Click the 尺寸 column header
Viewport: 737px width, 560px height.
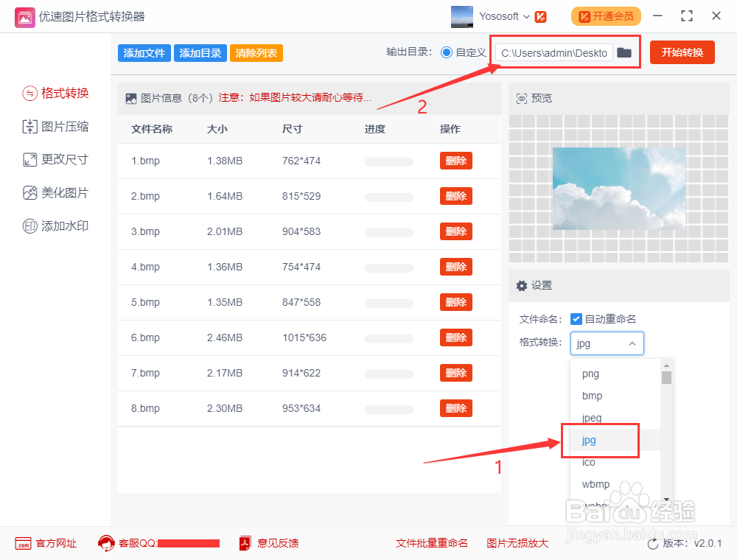point(292,129)
